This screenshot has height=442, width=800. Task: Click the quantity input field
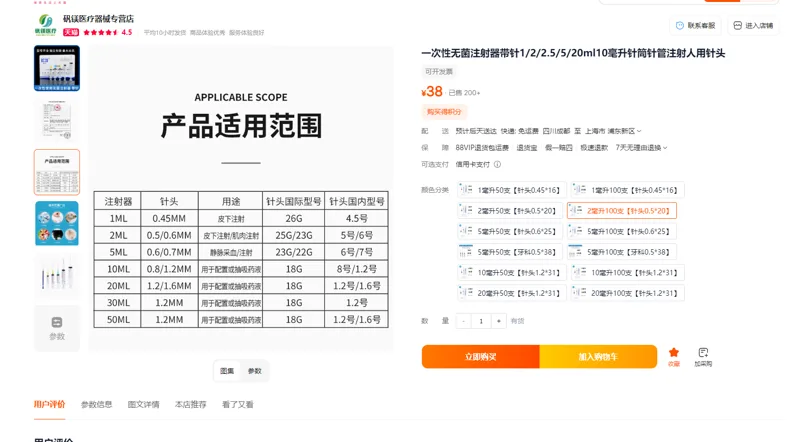[x=481, y=321]
